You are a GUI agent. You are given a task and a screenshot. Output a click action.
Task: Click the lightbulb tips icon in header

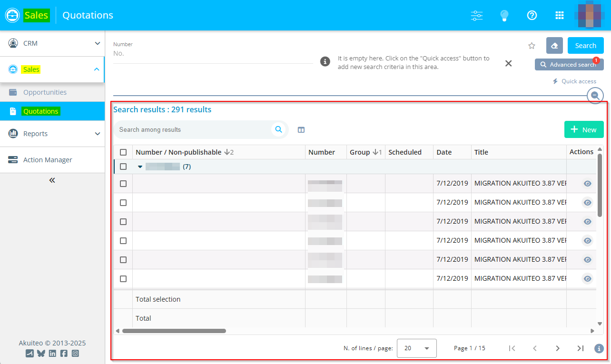pyautogui.click(x=504, y=15)
